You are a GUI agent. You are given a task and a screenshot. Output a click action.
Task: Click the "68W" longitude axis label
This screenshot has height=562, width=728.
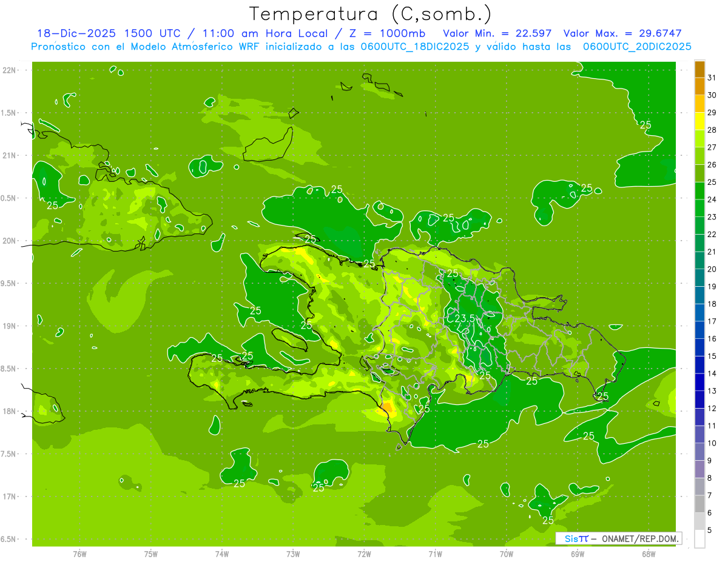(x=648, y=554)
